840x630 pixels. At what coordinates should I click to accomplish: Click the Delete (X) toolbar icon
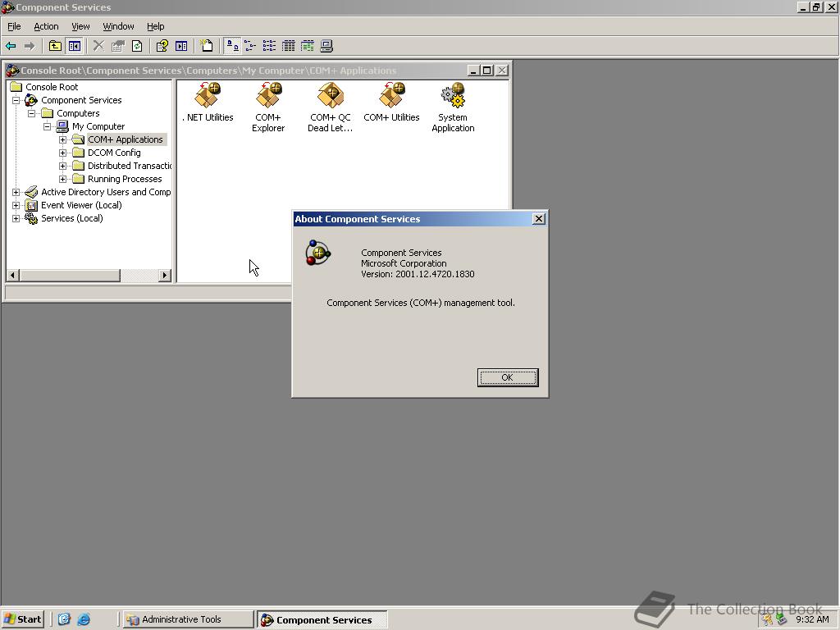[x=98, y=46]
